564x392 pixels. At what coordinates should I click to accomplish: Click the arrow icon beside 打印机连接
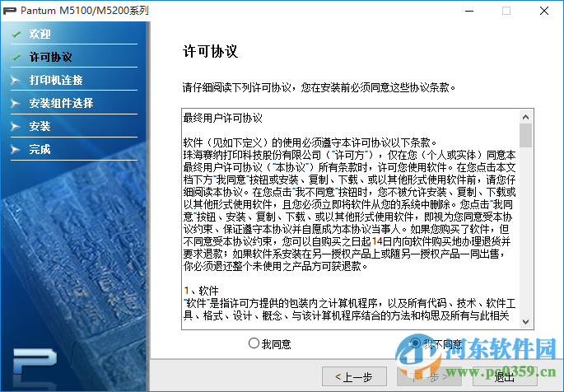(15, 80)
